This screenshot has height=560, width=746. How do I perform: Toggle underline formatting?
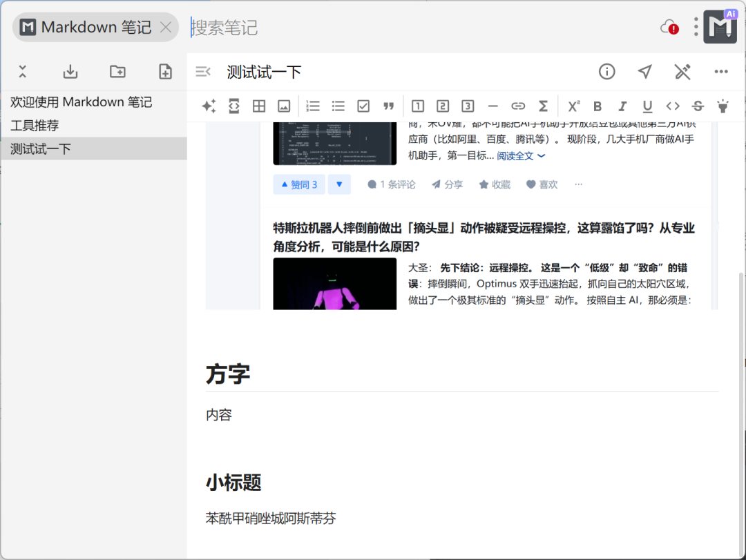[x=647, y=106]
